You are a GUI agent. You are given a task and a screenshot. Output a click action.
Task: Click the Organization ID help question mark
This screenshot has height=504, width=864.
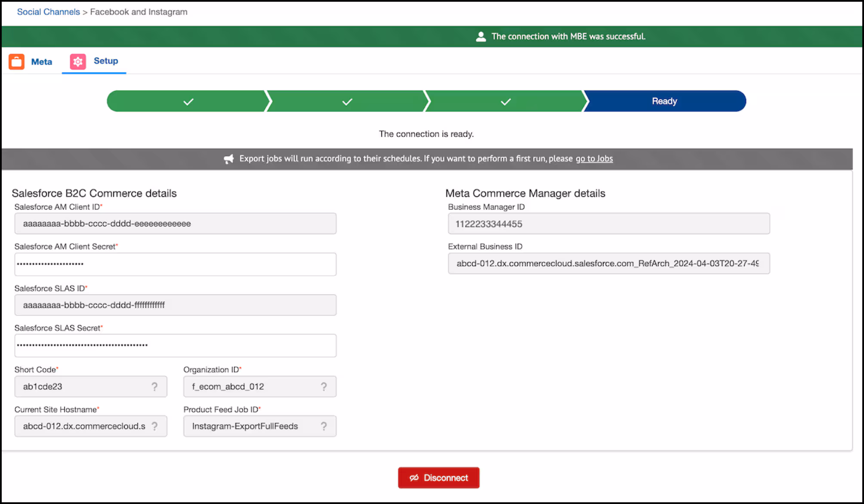(x=324, y=387)
